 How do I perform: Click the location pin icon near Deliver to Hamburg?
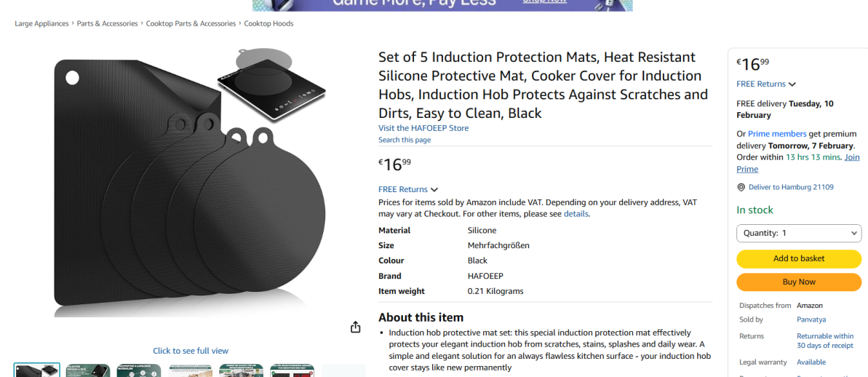(741, 188)
